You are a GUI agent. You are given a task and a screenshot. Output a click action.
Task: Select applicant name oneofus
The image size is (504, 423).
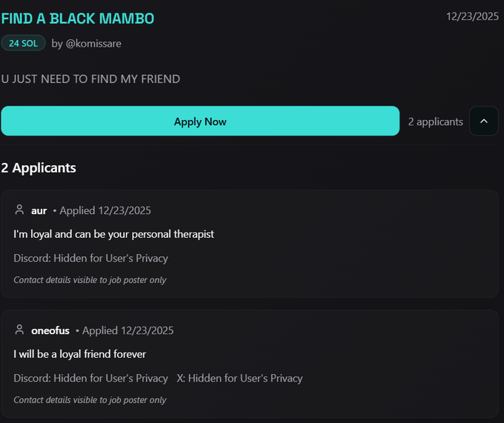50,330
